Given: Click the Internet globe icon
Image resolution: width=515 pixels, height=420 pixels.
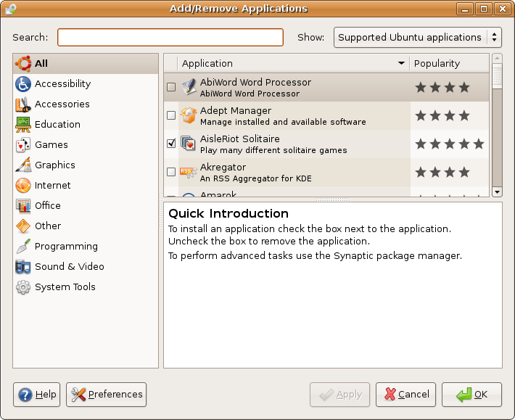Looking at the screenshot, I should [x=23, y=185].
